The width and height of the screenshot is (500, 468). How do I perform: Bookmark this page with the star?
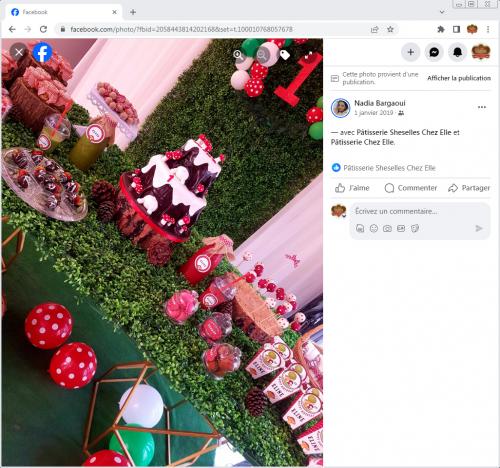[390, 29]
